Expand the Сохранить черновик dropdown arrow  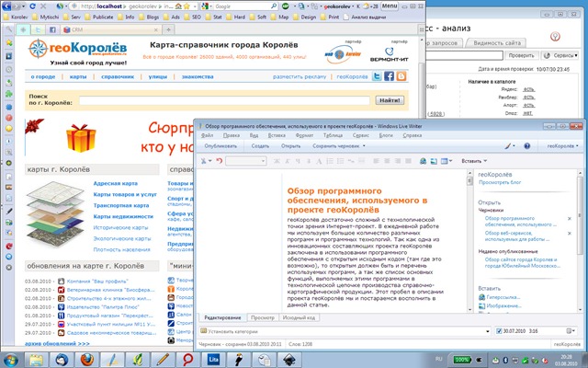tap(364, 146)
